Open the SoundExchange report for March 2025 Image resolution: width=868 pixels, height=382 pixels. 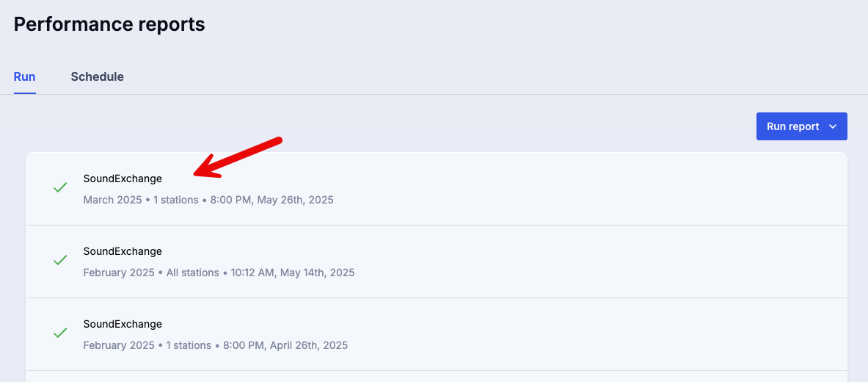point(123,179)
